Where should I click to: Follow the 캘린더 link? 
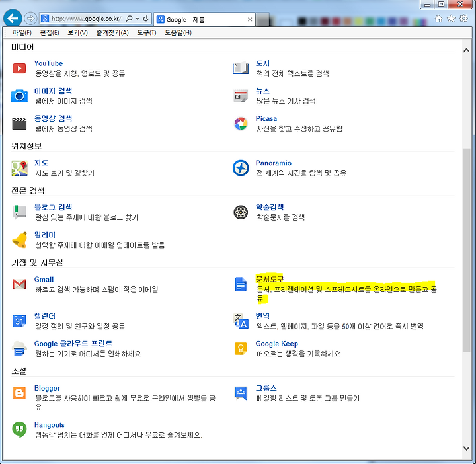(x=45, y=316)
